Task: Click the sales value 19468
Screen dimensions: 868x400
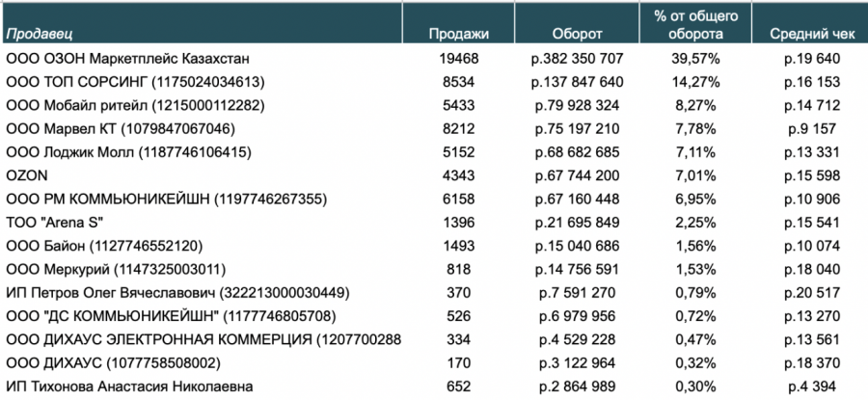Action: 458,59
